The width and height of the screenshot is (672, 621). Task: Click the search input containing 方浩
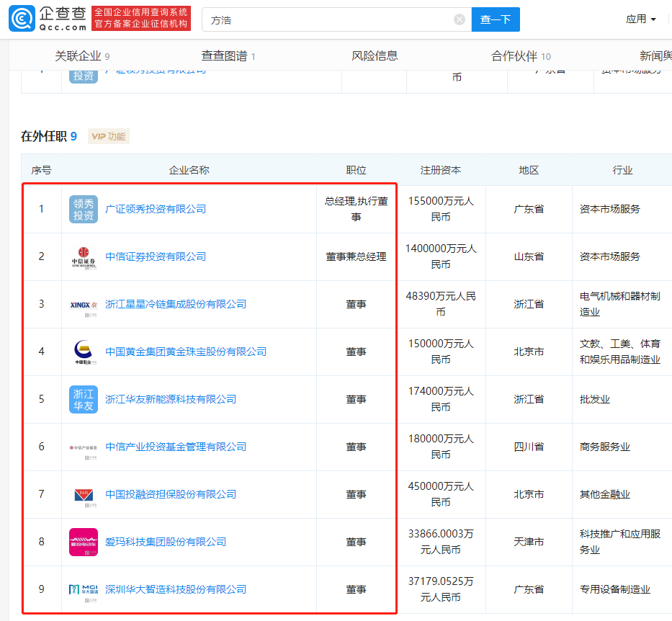[336, 19]
